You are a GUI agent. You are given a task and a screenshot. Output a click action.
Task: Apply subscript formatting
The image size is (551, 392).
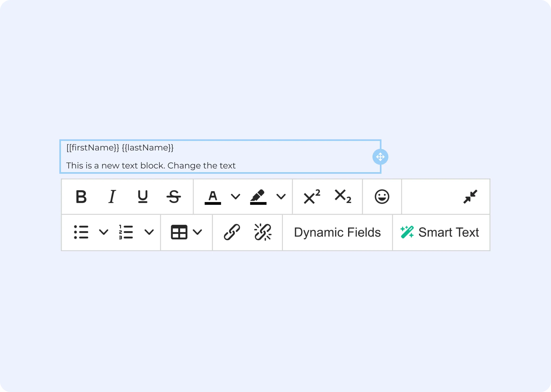click(343, 197)
